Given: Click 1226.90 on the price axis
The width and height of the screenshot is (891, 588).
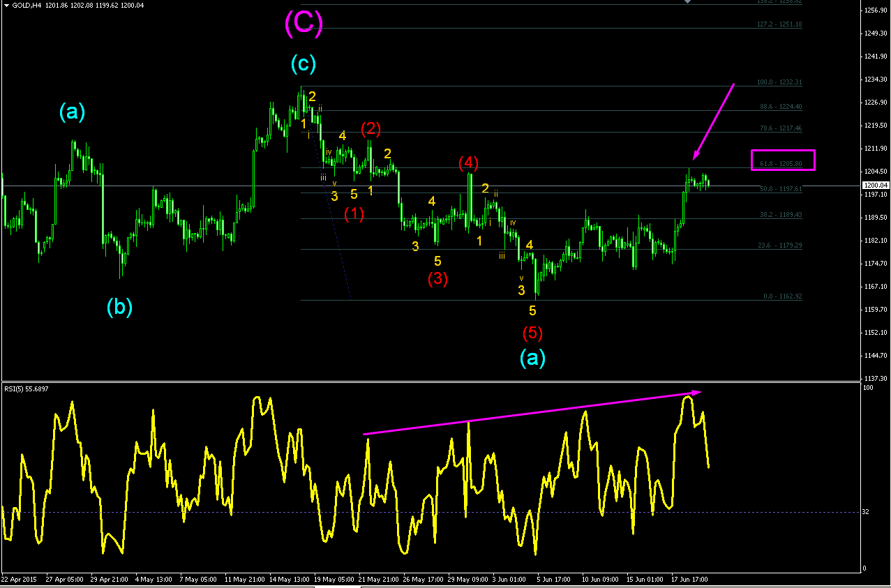Looking at the screenshot, I should click(x=875, y=103).
